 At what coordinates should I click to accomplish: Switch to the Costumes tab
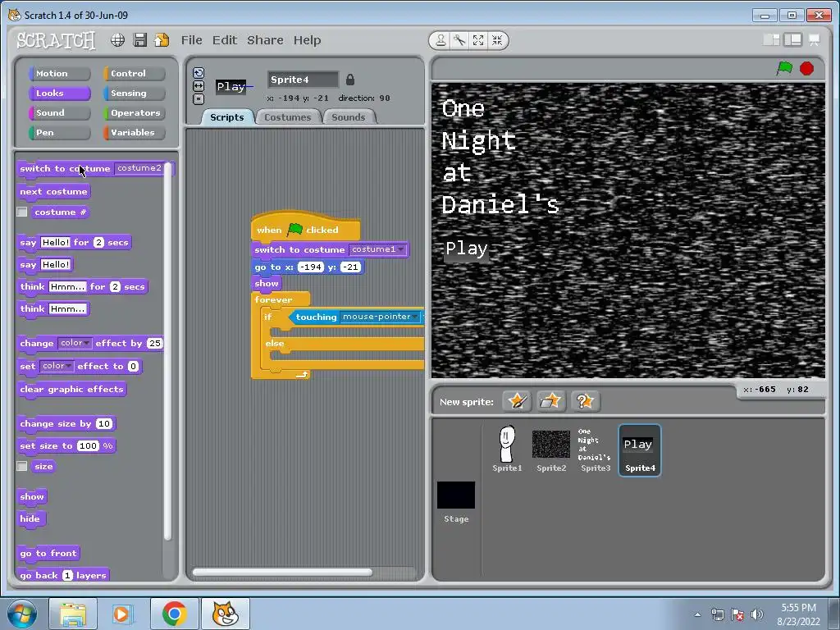288,117
